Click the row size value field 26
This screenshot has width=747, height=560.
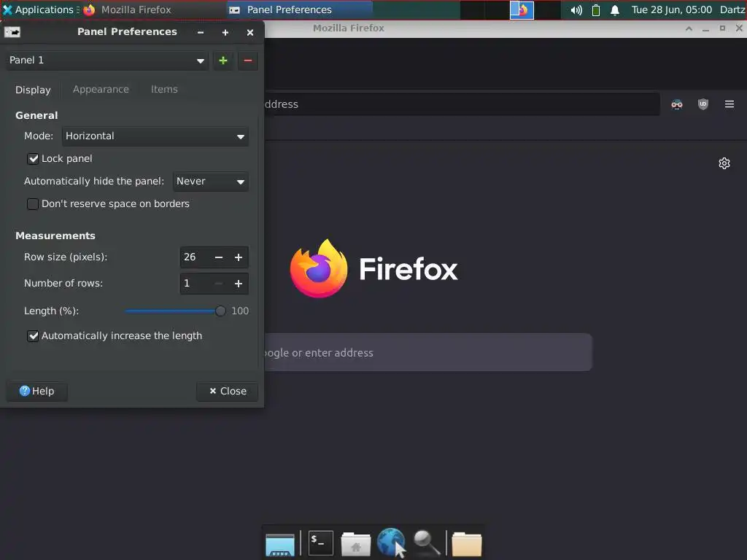coord(194,257)
